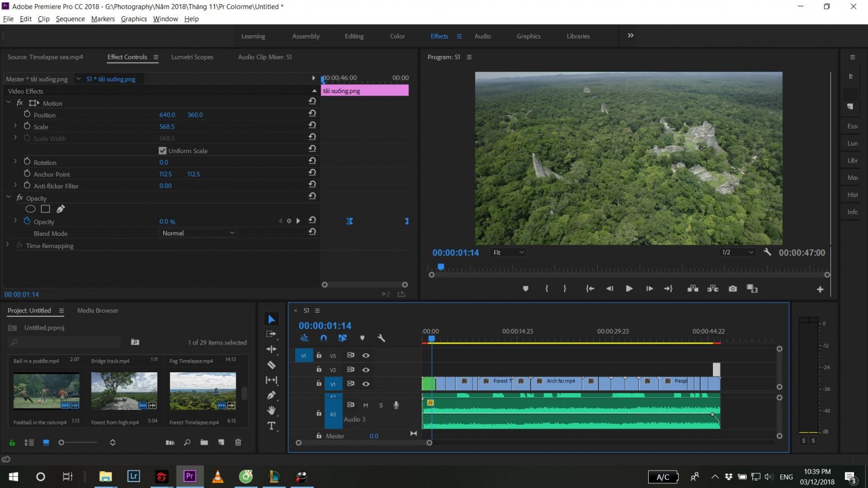
Task: Open the Markers menu
Action: (103, 19)
